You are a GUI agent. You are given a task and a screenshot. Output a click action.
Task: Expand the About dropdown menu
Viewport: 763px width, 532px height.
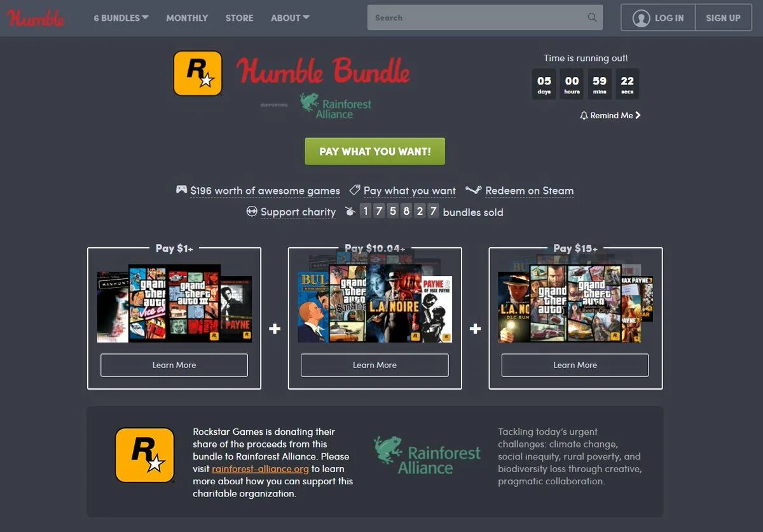pos(290,18)
